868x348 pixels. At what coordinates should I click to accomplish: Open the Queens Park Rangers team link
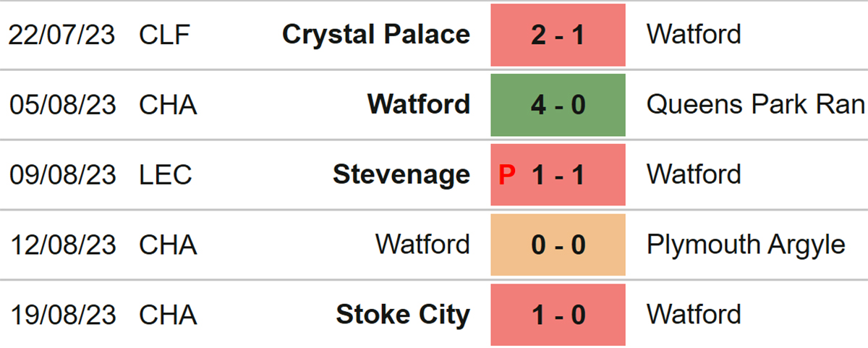[757, 104]
